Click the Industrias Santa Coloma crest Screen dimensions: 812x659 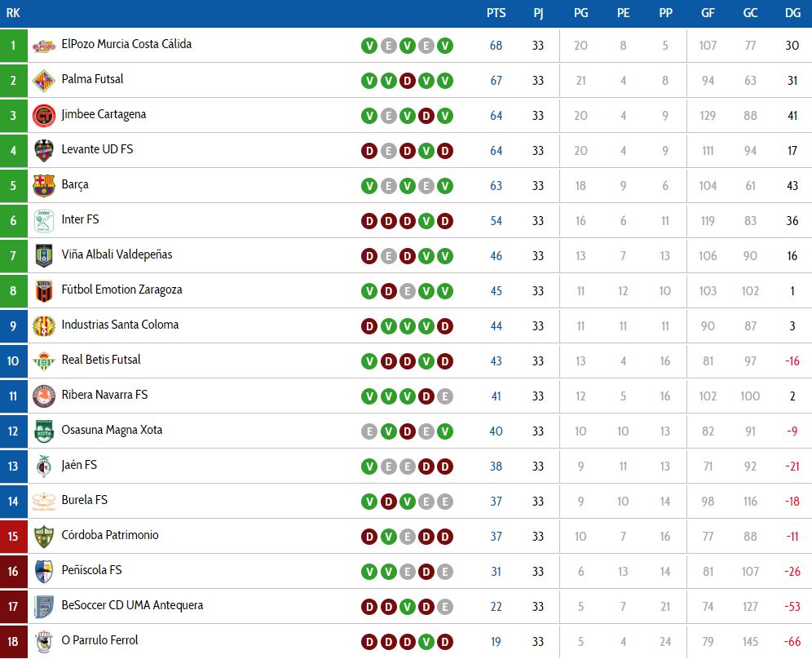[x=44, y=326]
